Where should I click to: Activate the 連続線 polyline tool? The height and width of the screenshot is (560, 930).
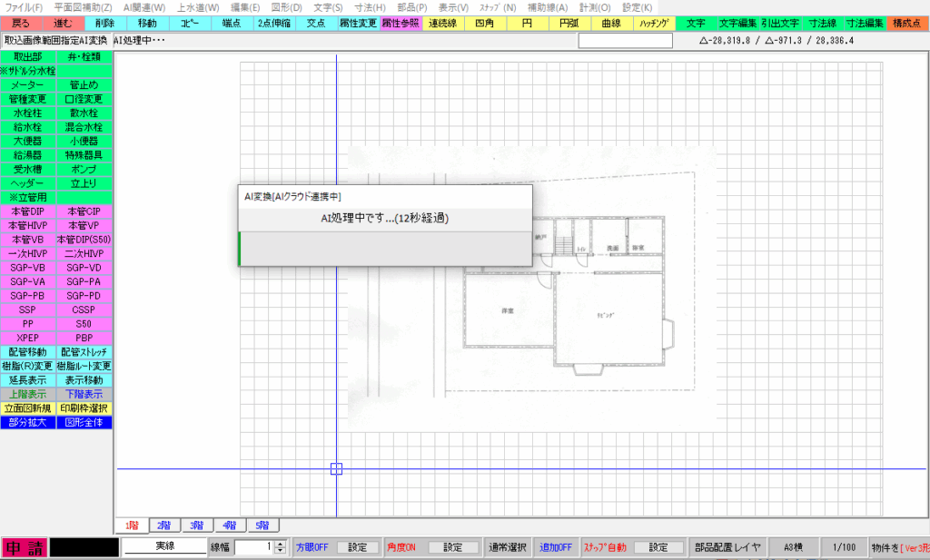click(442, 23)
